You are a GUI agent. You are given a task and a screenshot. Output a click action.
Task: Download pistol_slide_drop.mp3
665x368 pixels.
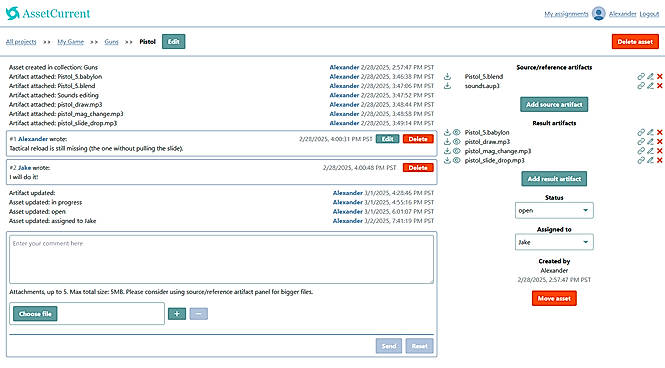(x=447, y=161)
